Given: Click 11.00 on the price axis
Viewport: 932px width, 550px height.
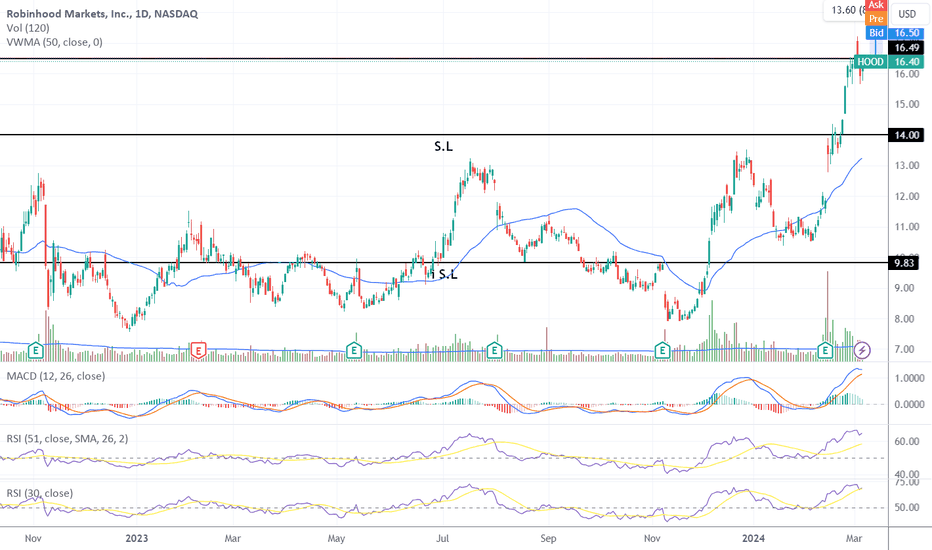Looking at the screenshot, I should click(x=907, y=227).
